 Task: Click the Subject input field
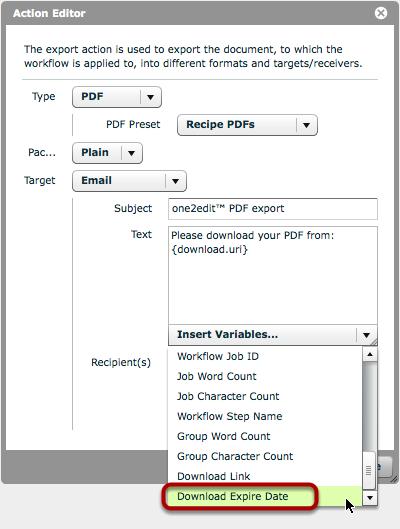pos(273,209)
